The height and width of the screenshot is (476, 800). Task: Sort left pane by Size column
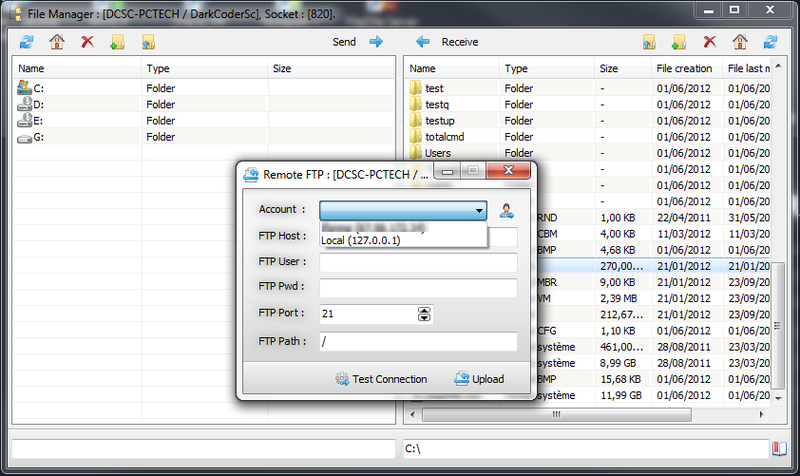(x=330, y=68)
